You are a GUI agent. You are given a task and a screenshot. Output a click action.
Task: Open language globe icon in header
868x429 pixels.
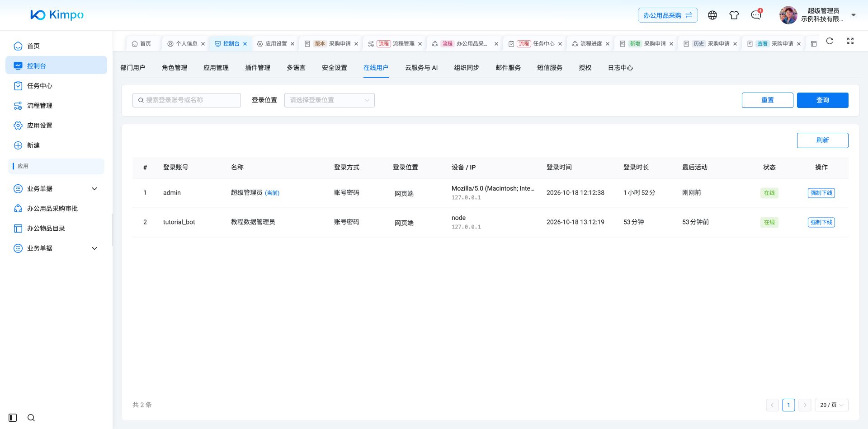click(x=712, y=15)
